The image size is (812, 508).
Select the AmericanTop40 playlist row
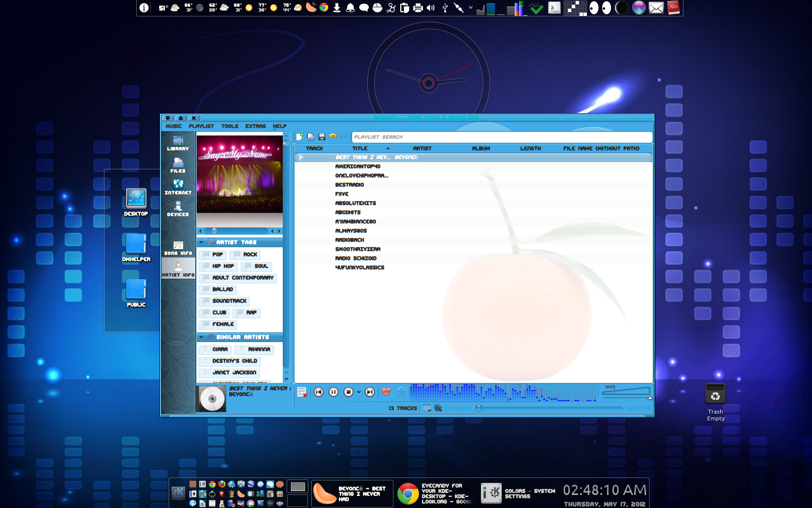[x=474, y=166]
